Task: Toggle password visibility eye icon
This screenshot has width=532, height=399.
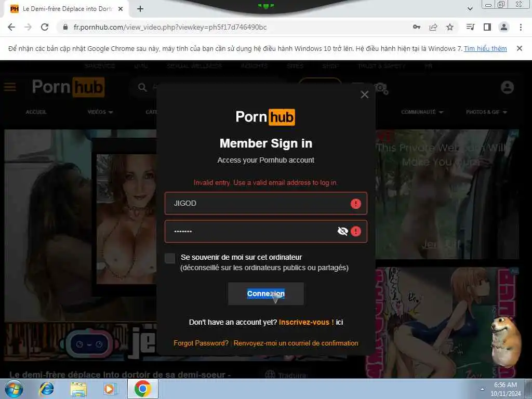Action: [x=343, y=231]
